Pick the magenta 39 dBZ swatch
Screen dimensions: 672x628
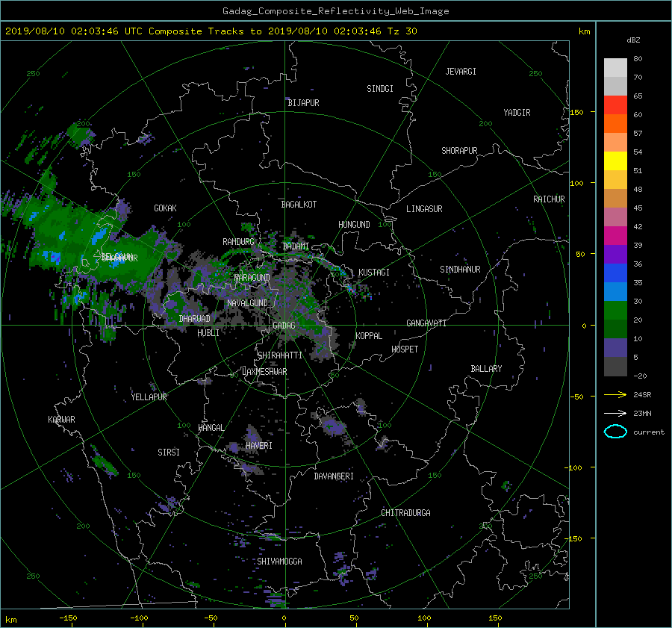coord(615,236)
